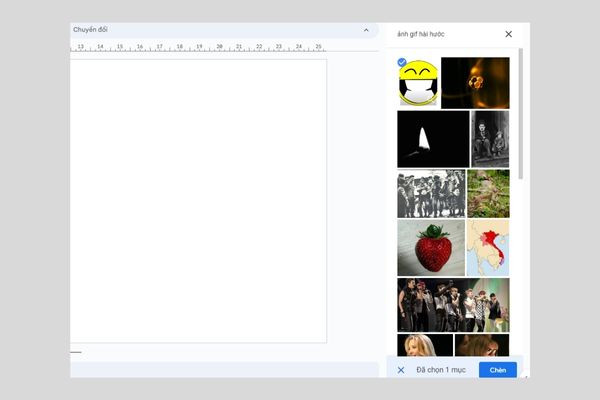
Task: Click the image results vertical scrollbar
Action: [520, 113]
